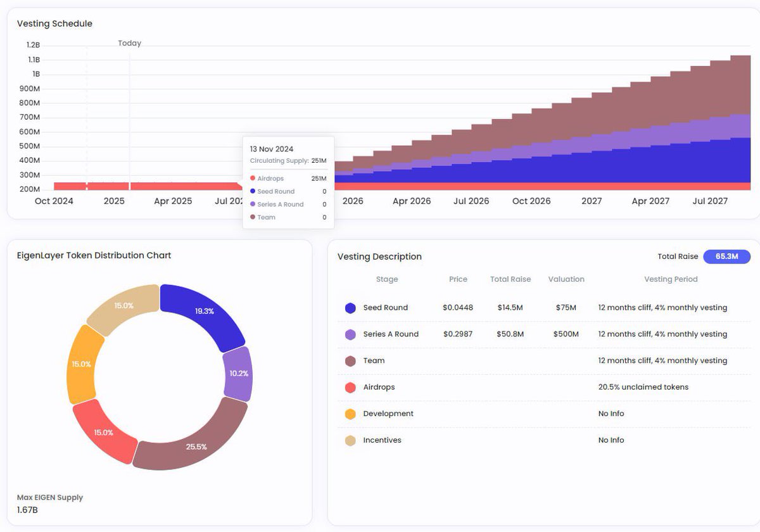Screen dimensions: 760x532
Task: Select the orange 15.0% donut segment
Action: pos(81,364)
